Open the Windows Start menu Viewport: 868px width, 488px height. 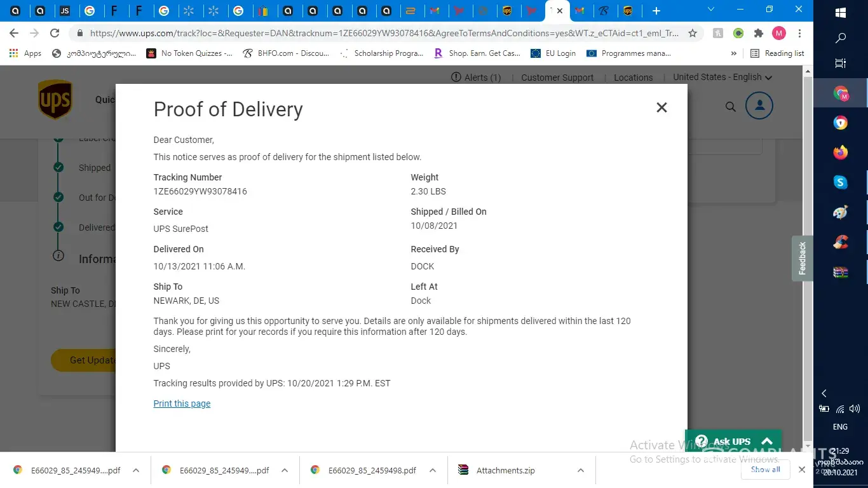[841, 12]
